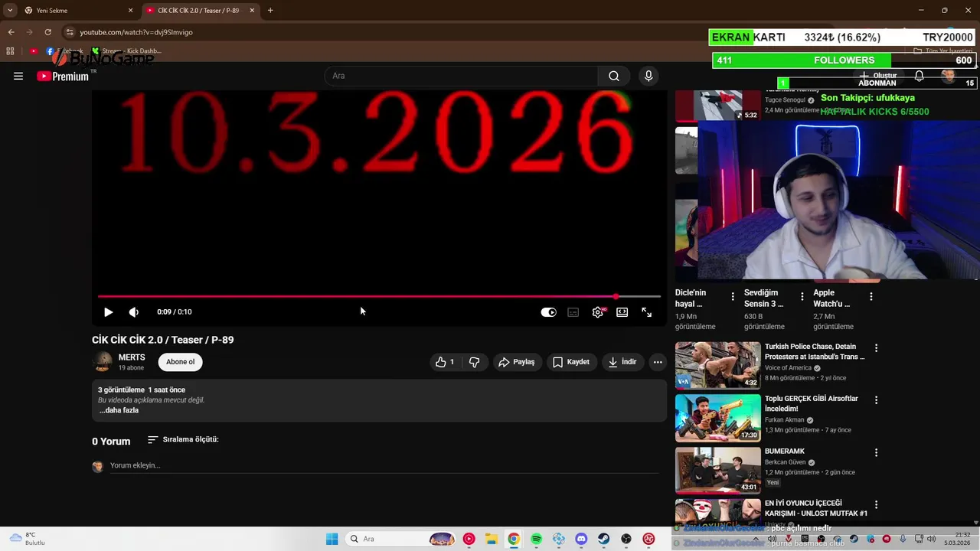The width and height of the screenshot is (980, 551).
Task: Go back in browser history
Action: (x=11, y=32)
